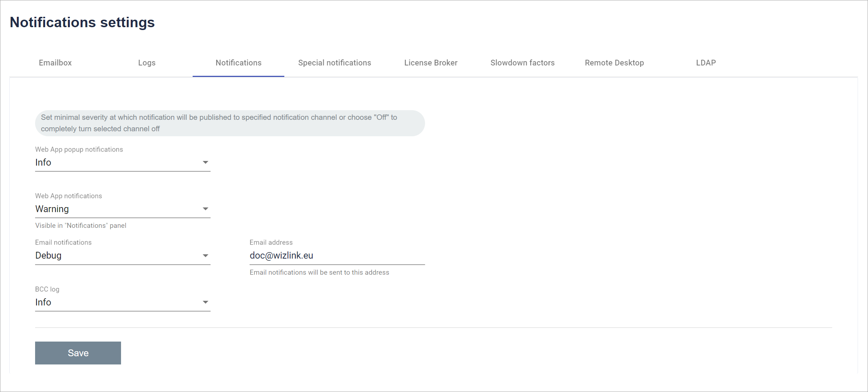
Task: Select Debug level for Email notifications
Action: (x=122, y=255)
